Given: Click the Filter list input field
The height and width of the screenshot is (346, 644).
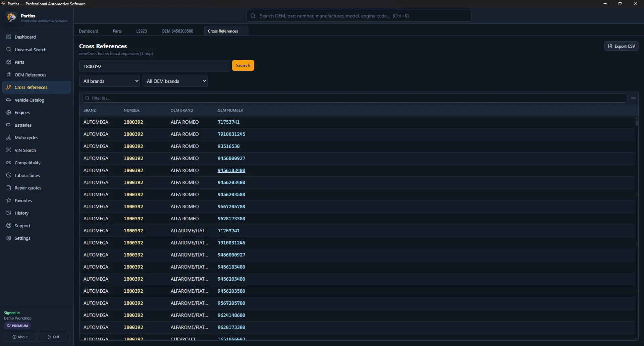Looking at the screenshot, I should click(355, 98).
